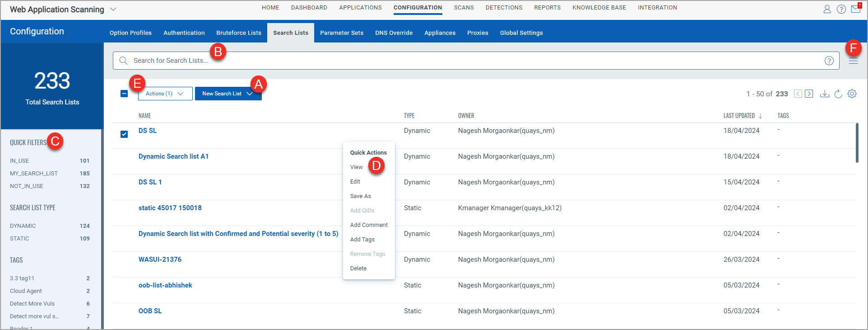The width and height of the screenshot is (868, 330).
Task: Download the search lists table
Action: tap(825, 94)
